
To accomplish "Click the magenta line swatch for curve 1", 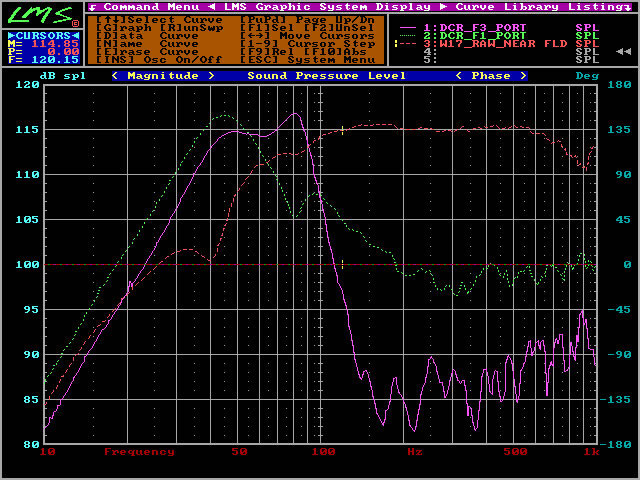I will pyautogui.click(x=408, y=28).
